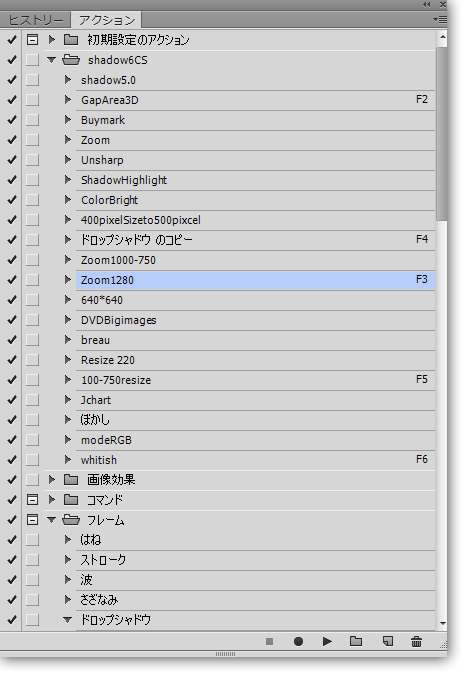This screenshot has height=674, width=464.
Task: Select the DVDBigimages action
Action: [x=255, y=320]
